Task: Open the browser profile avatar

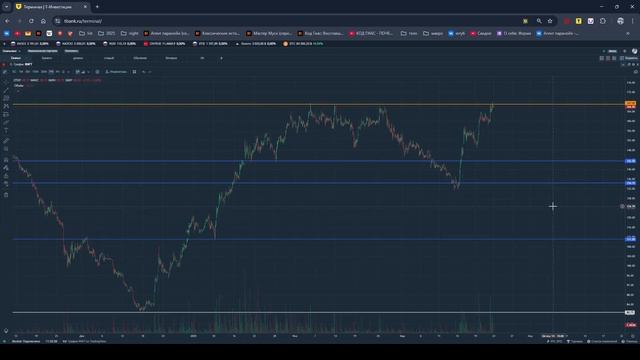Action: pos(620,21)
